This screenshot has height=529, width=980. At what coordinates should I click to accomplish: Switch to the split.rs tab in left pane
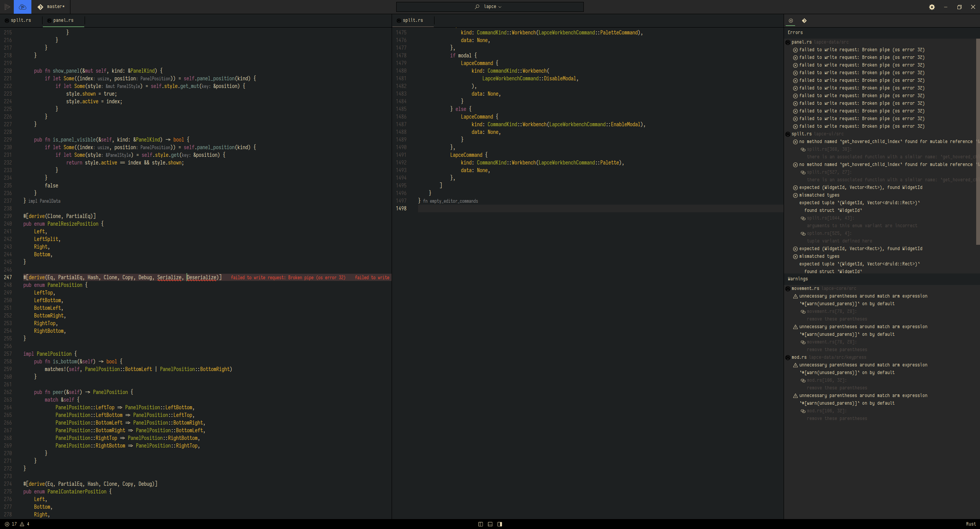click(x=21, y=20)
